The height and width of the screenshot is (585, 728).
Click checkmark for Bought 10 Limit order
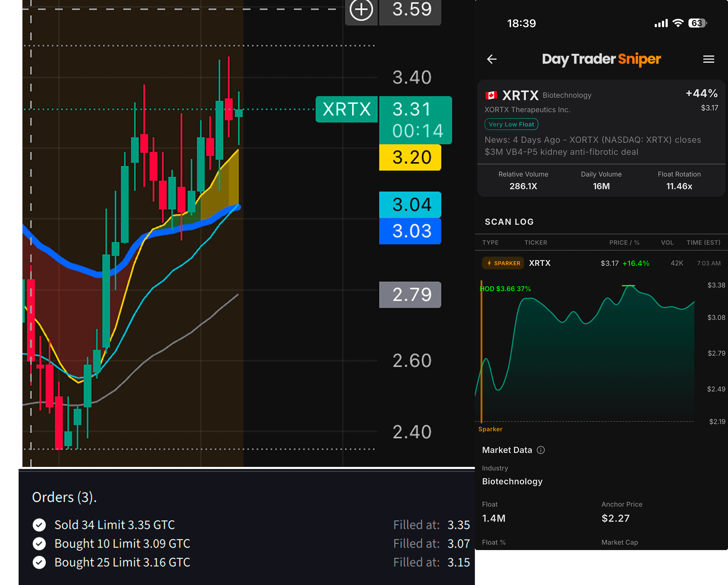coord(39,543)
